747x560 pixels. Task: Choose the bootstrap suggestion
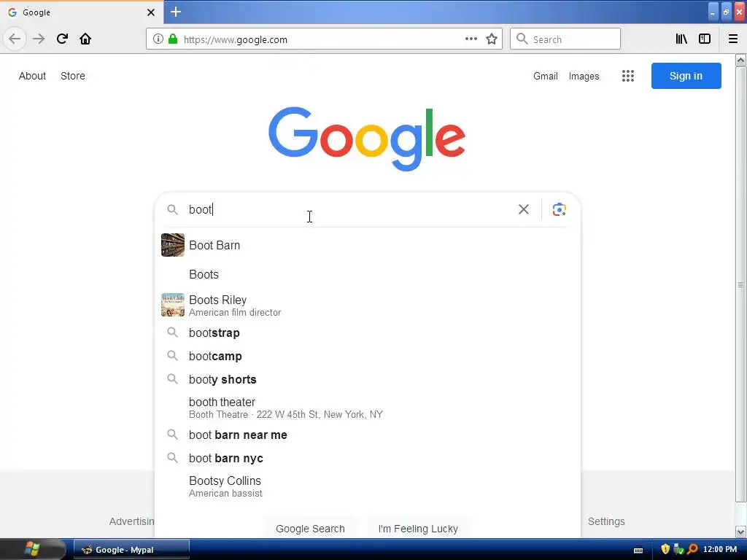pos(368,332)
